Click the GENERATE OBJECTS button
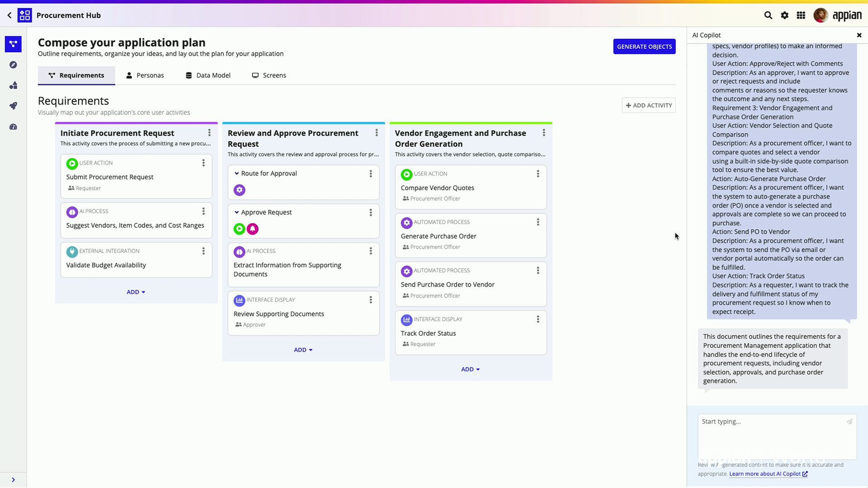868x488 pixels. pos(644,47)
